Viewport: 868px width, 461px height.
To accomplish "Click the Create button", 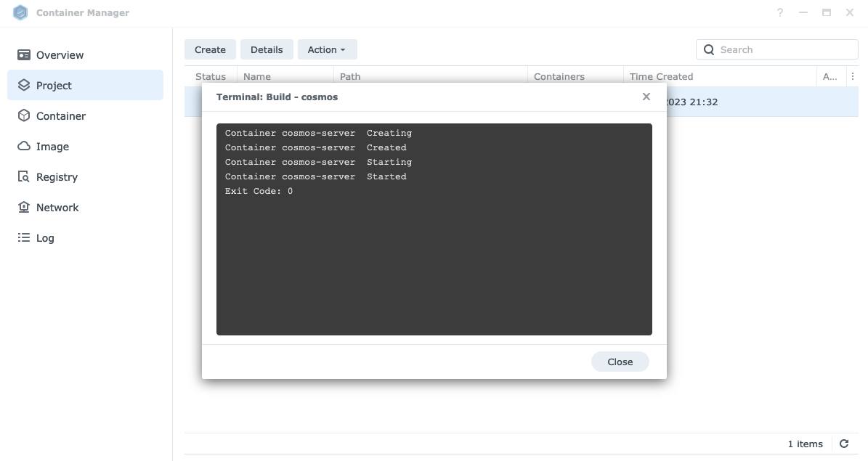I will (210, 50).
